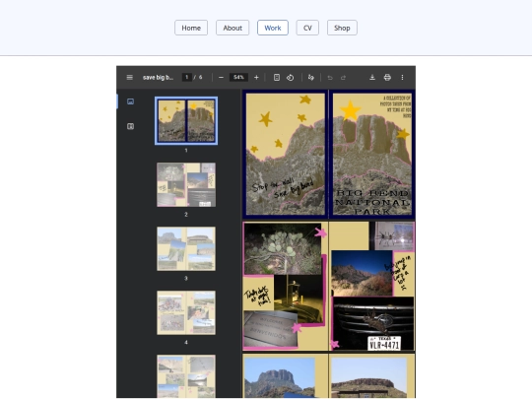Show the thumbnails view in sidebar
532x399 pixels.
point(130,101)
